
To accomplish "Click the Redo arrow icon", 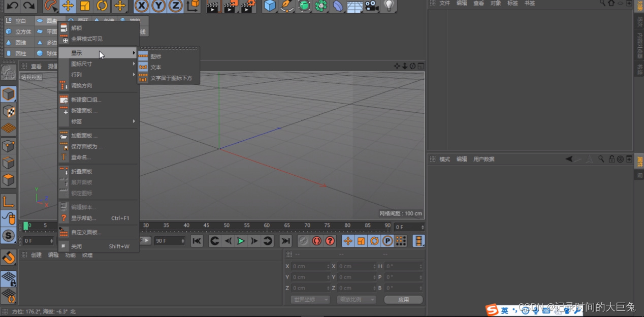I will coord(29,6).
